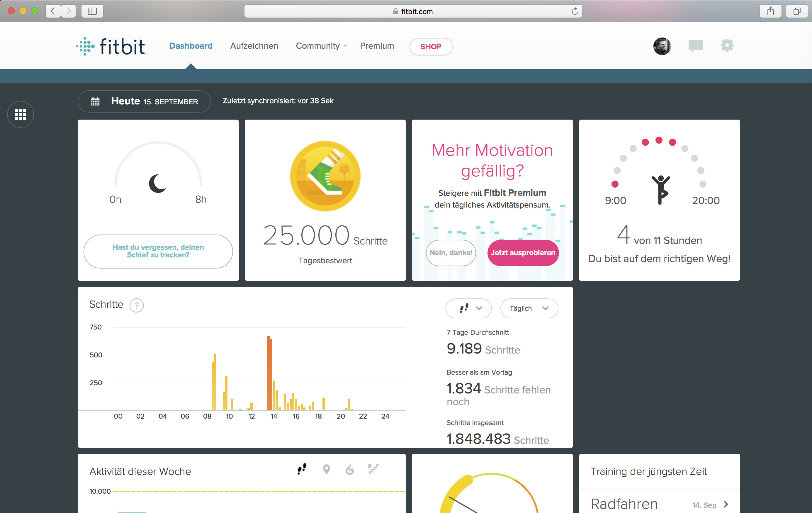Click the Schritte help question mark
The width and height of the screenshot is (812, 513).
coord(137,305)
